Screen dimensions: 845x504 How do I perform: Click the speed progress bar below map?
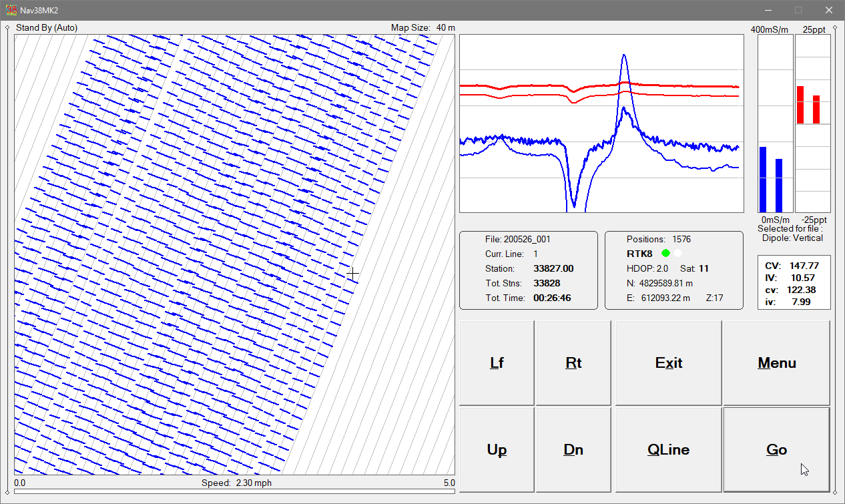click(x=234, y=491)
